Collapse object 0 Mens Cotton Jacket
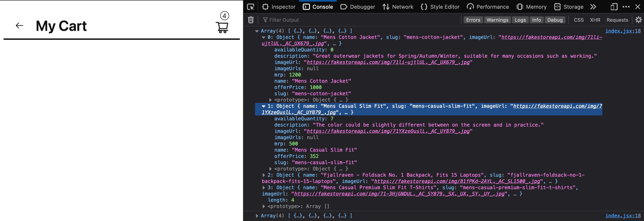644x221 pixels. (x=264, y=37)
